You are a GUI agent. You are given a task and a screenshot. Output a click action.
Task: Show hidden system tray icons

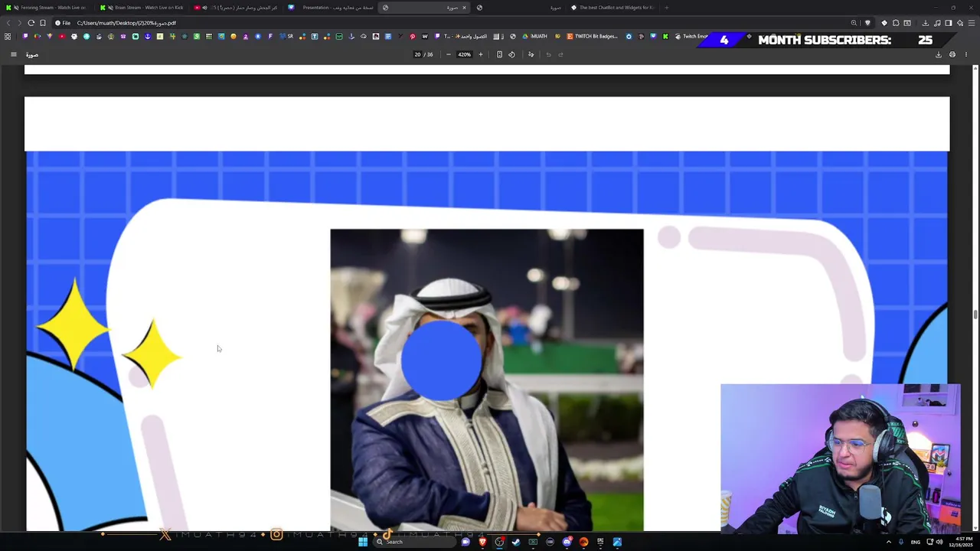click(x=889, y=542)
